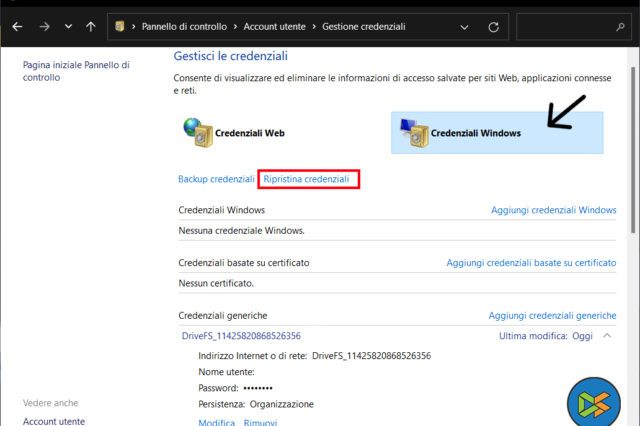Click the Credenziali Windows safe icon
The width and height of the screenshot is (640, 426).
coord(413,132)
